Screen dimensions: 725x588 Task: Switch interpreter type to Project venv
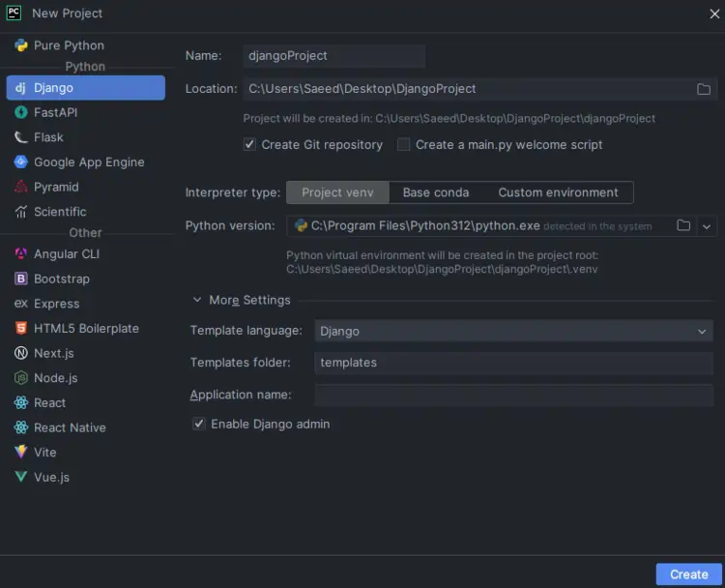point(337,192)
